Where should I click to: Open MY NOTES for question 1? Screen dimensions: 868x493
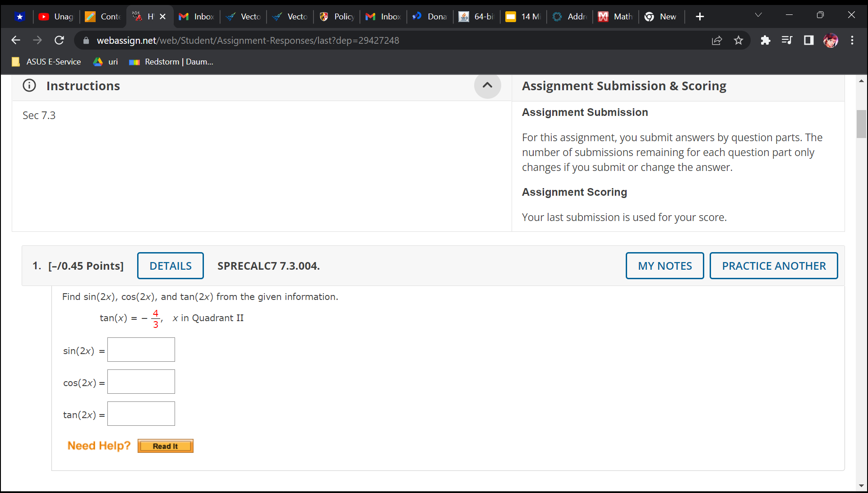[x=665, y=266]
